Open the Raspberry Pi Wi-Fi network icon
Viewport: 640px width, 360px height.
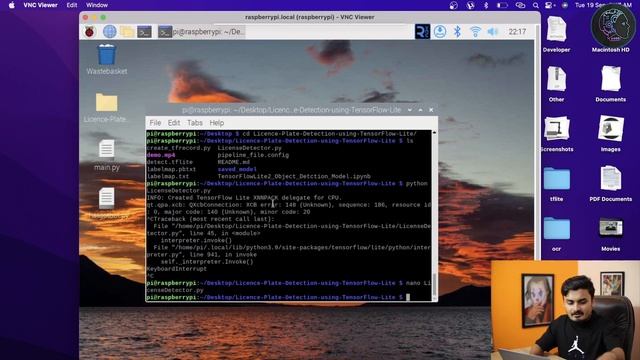coord(475,31)
